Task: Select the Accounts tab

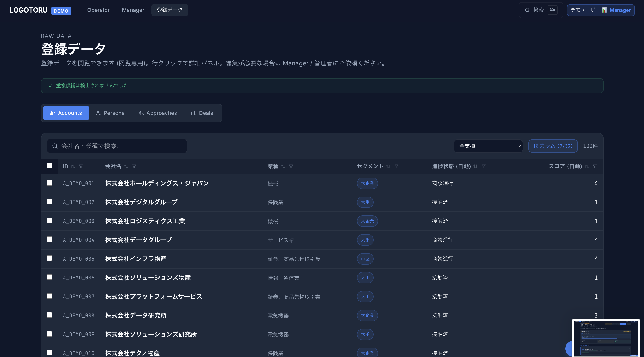Action: [66, 113]
